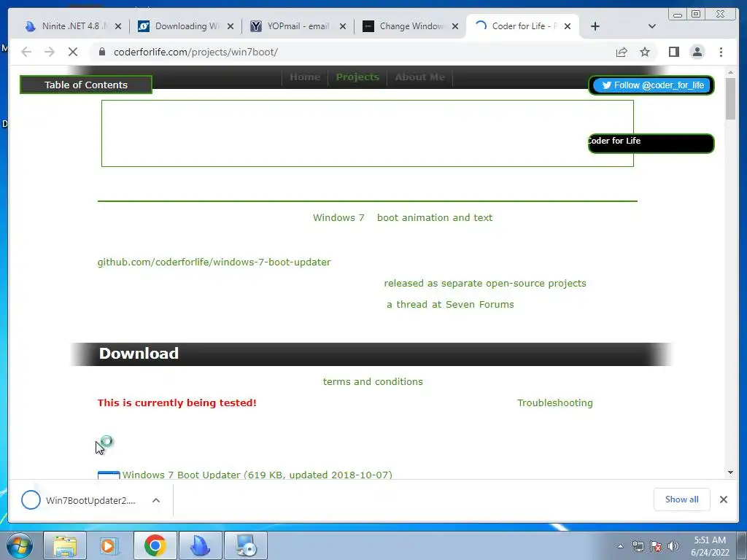This screenshot has height=560, width=747.
Task: Click the network tray icon
Action: click(638, 546)
